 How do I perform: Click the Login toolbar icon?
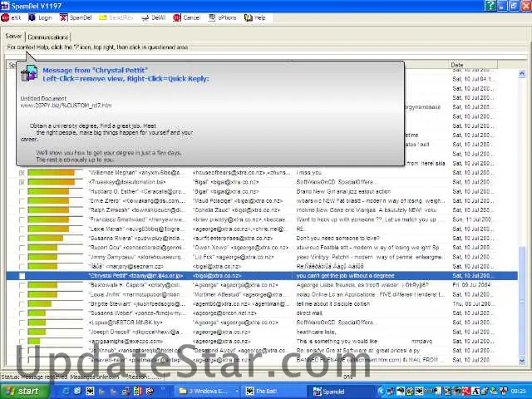(x=32, y=17)
